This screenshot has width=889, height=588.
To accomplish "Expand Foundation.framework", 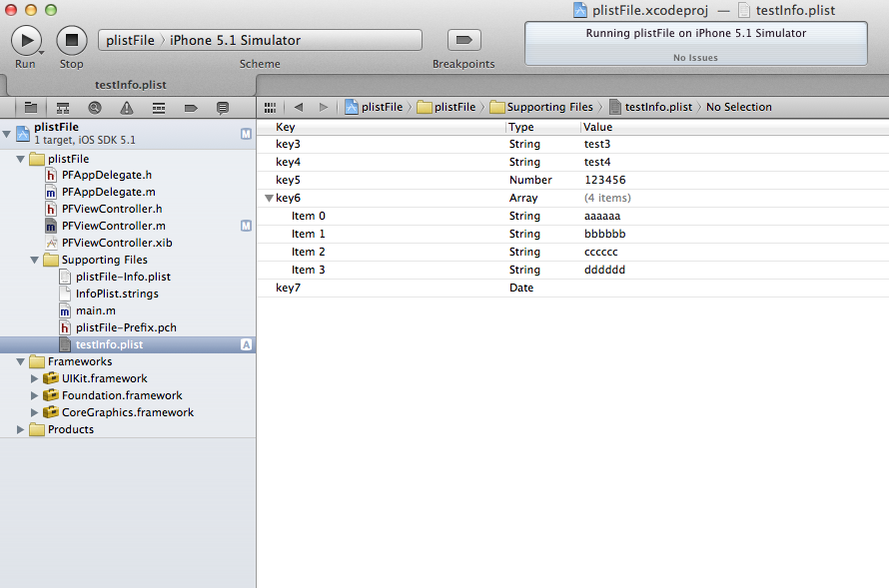I will click(x=34, y=395).
